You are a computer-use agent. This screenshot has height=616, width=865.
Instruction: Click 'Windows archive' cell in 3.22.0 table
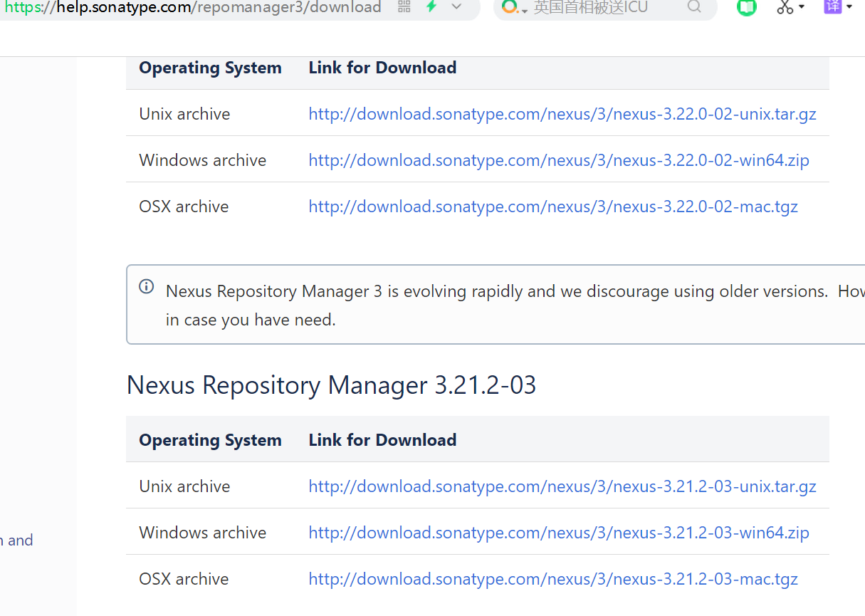click(203, 160)
